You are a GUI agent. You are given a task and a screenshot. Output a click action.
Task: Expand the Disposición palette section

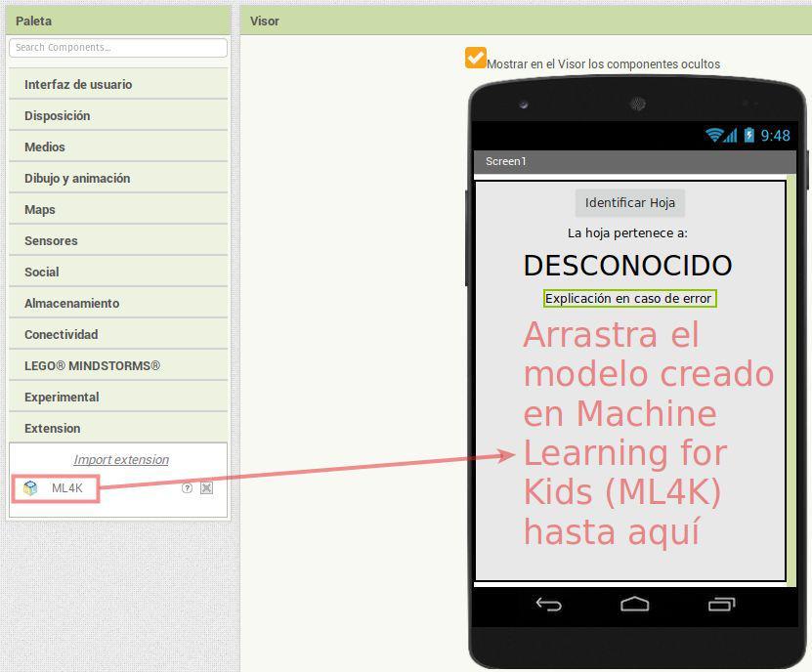click(118, 115)
